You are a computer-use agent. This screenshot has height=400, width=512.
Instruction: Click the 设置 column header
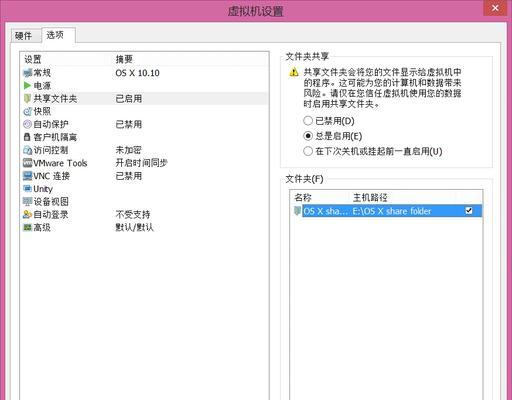coord(33,59)
